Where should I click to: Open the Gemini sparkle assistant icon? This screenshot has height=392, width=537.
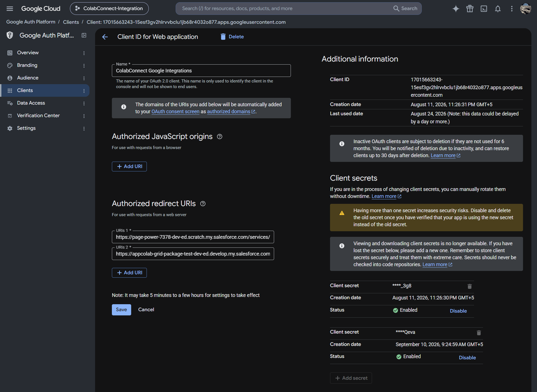coord(456,9)
